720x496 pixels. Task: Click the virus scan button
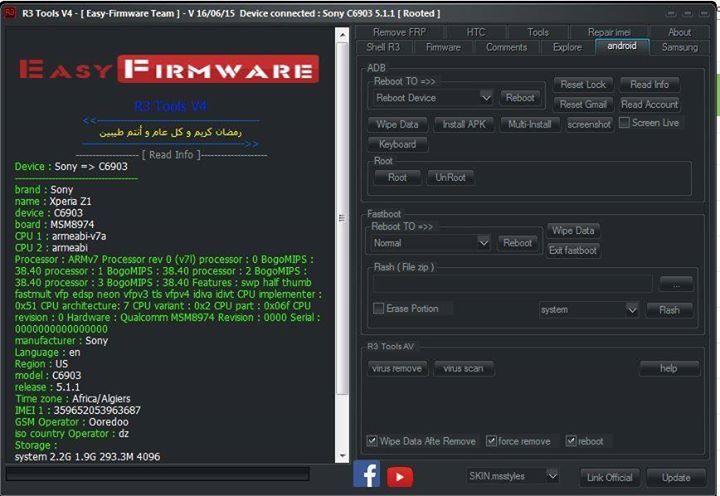click(463, 368)
